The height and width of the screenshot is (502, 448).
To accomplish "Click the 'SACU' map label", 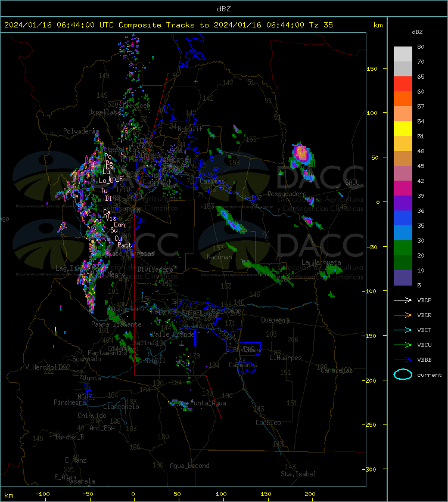I will coord(352,182).
